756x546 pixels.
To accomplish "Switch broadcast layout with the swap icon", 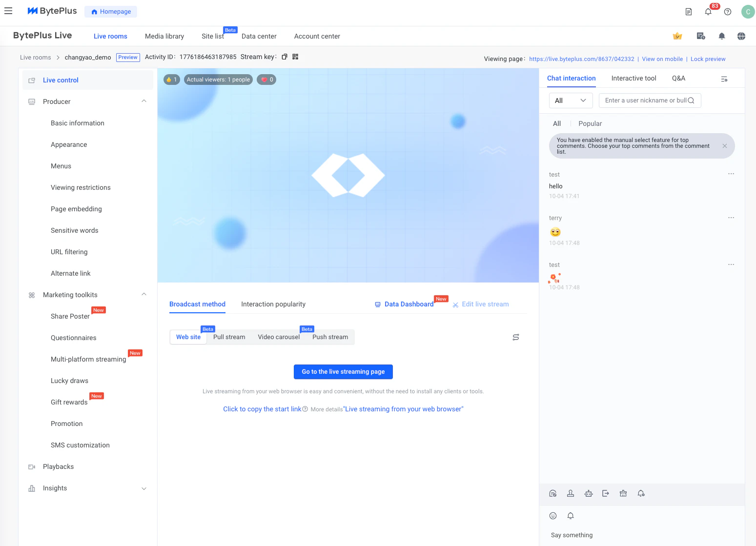I will (x=516, y=337).
